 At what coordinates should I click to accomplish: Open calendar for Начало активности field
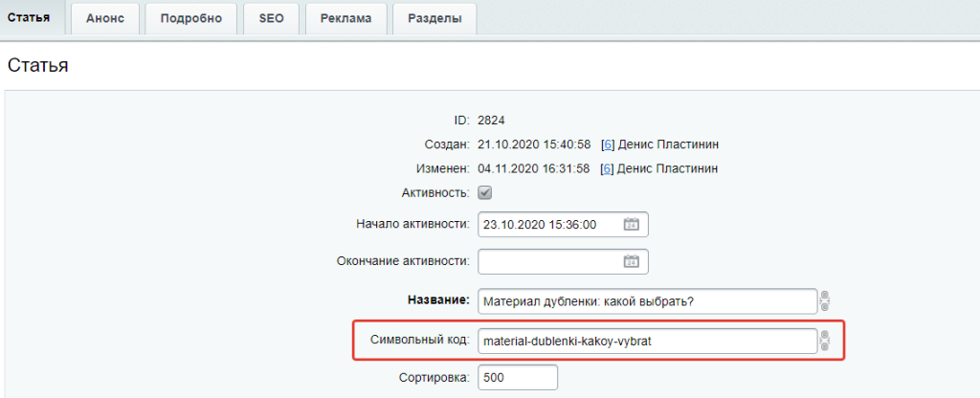(632, 225)
